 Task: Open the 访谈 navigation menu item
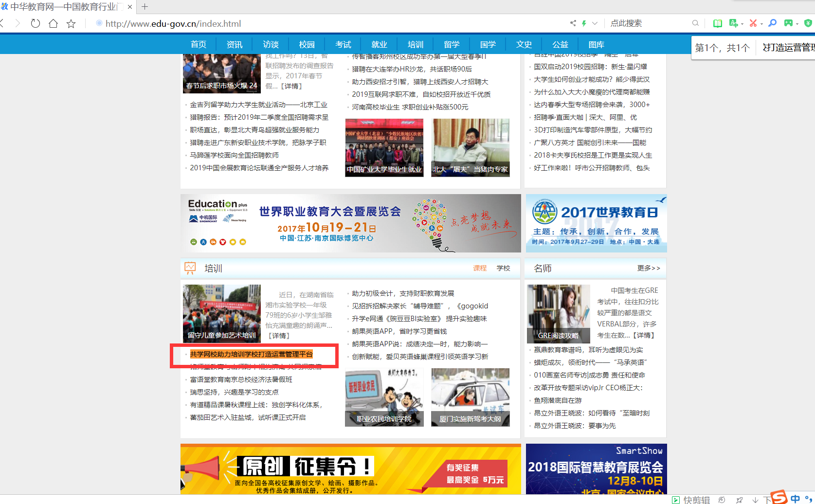coord(271,44)
